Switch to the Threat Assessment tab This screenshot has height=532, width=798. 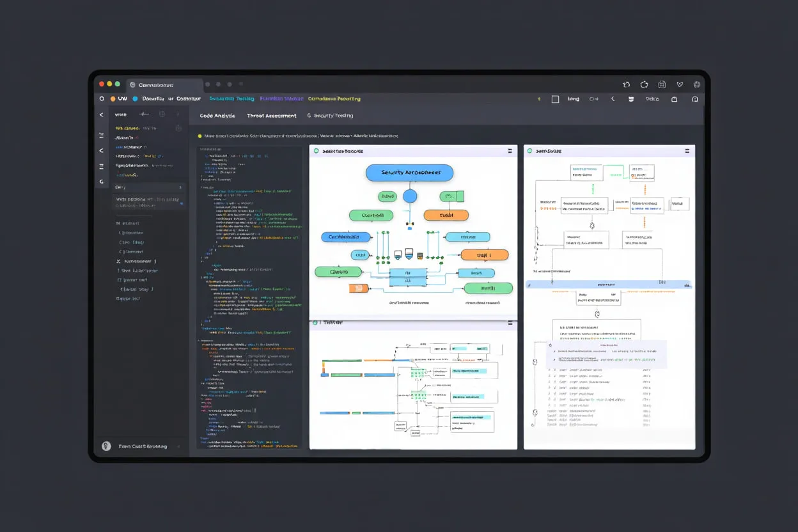[x=271, y=116]
